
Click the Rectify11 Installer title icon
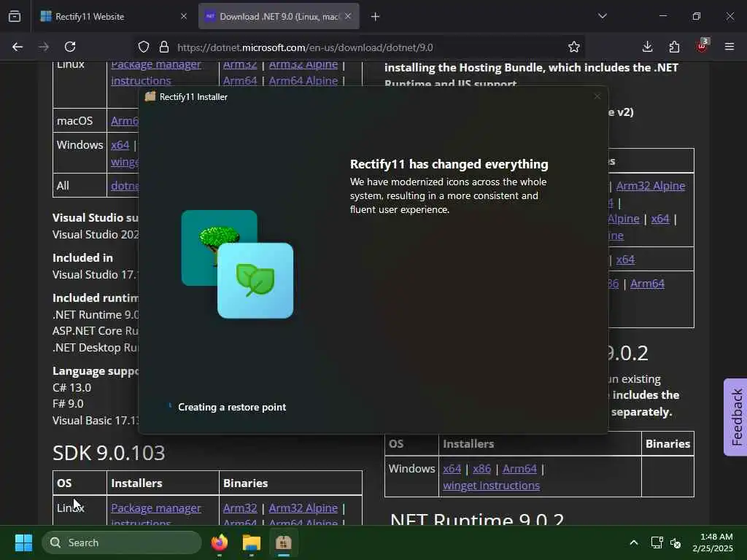[150, 97]
